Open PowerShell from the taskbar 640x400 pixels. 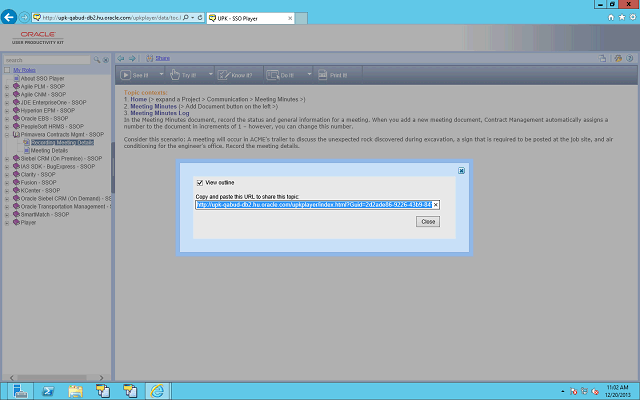[48, 391]
